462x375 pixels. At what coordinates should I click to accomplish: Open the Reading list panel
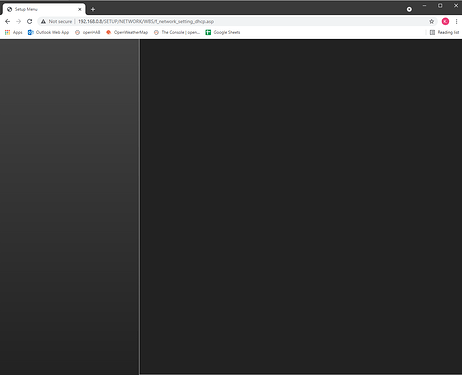coord(444,32)
